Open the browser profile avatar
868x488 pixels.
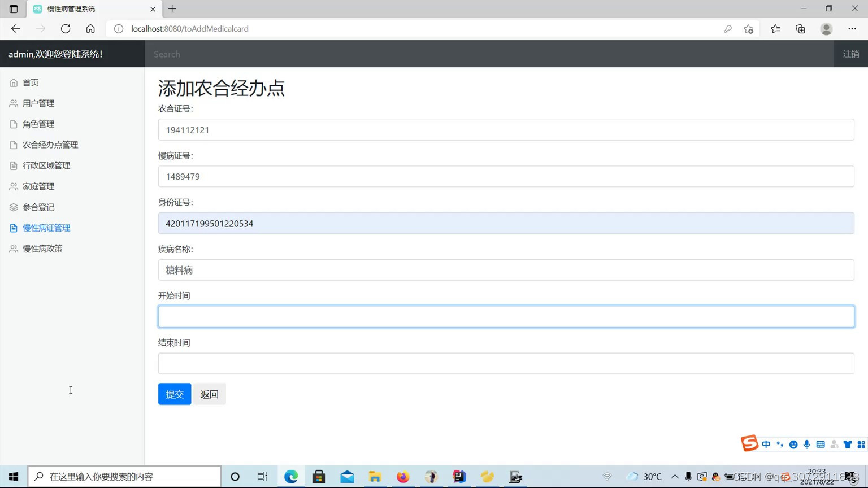[x=826, y=29]
